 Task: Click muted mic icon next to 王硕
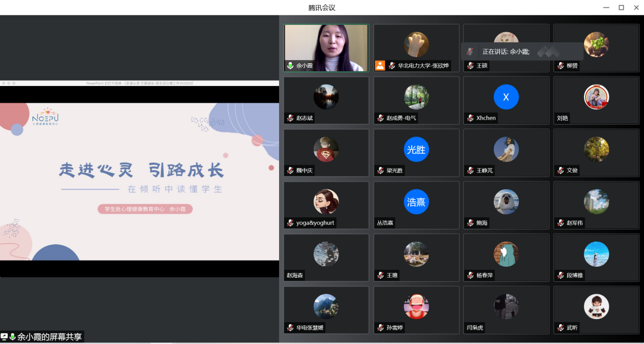tap(470, 66)
